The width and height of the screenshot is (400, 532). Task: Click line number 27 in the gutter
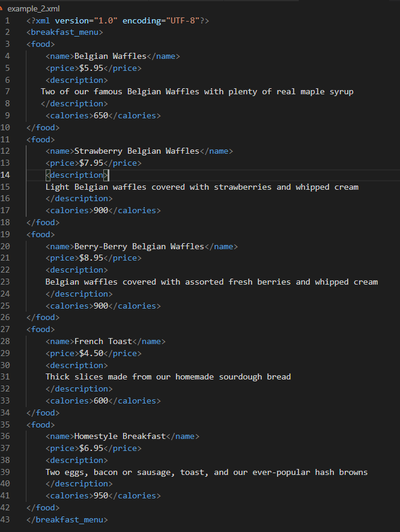pyautogui.click(x=6, y=329)
